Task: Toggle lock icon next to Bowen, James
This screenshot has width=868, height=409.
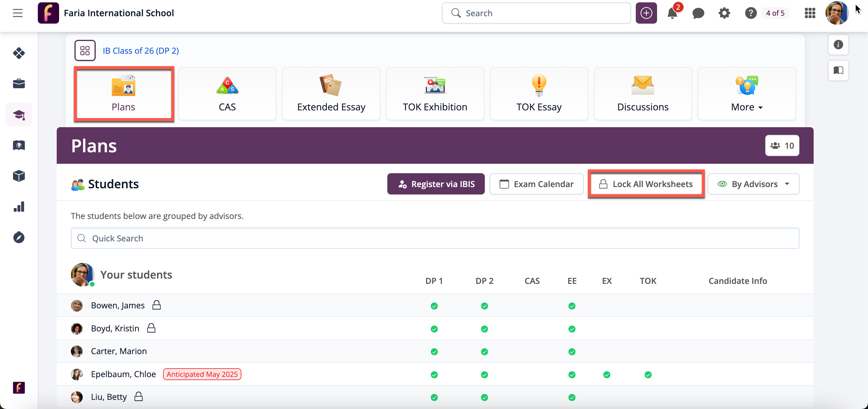Action: pos(156,305)
